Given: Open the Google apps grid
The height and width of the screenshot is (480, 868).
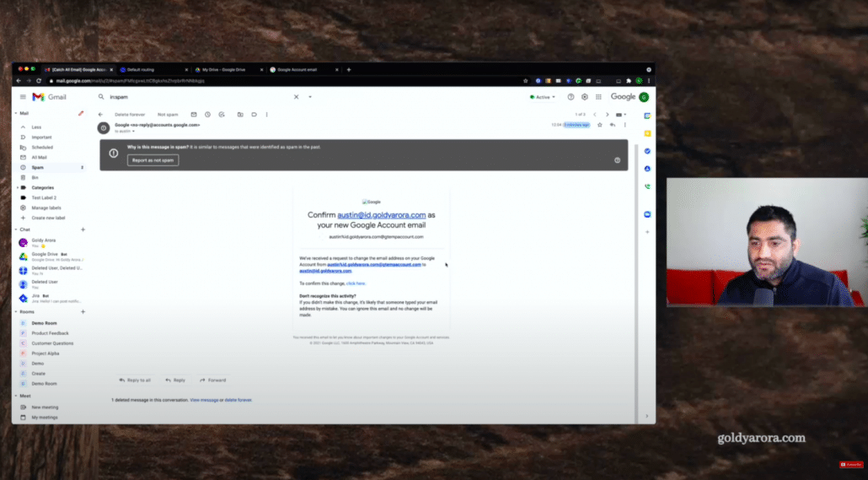Looking at the screenshot, I should tap(598, 97).
